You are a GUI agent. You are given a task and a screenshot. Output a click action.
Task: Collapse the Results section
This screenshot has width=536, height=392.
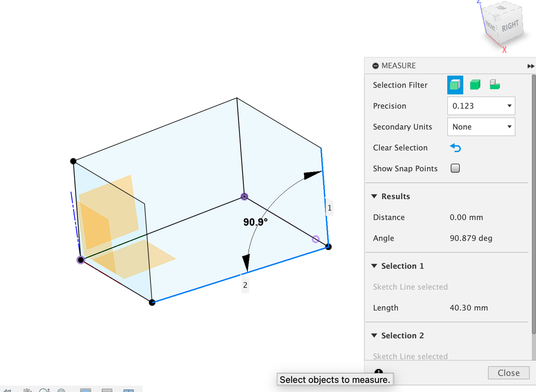(x=374, y=197)
